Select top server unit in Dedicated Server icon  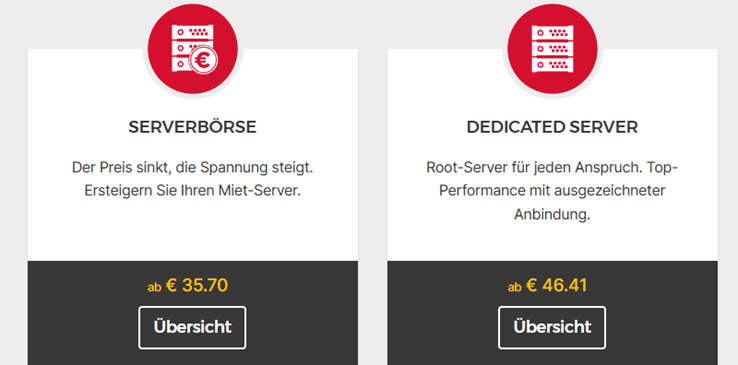[x=553, y=32]
